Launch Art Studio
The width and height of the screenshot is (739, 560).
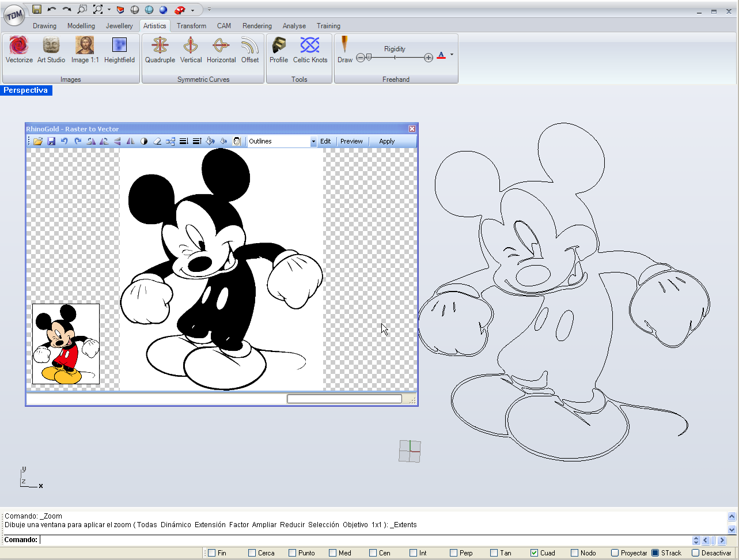(x=51, y=50)
